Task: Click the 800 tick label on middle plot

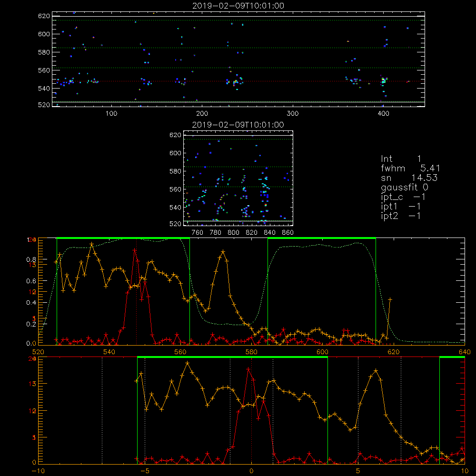Action: click(233, 233)
